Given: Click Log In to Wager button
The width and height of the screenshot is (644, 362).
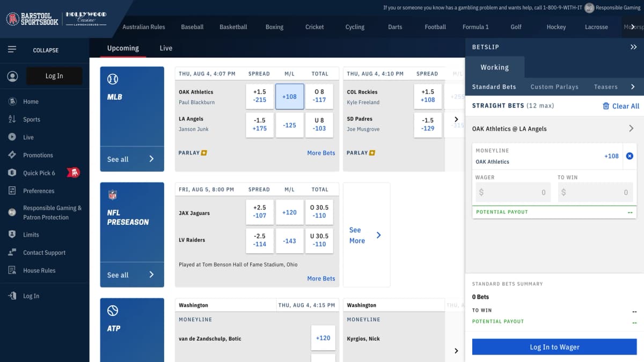Looking at the screenshot, I should coord(554,347).
